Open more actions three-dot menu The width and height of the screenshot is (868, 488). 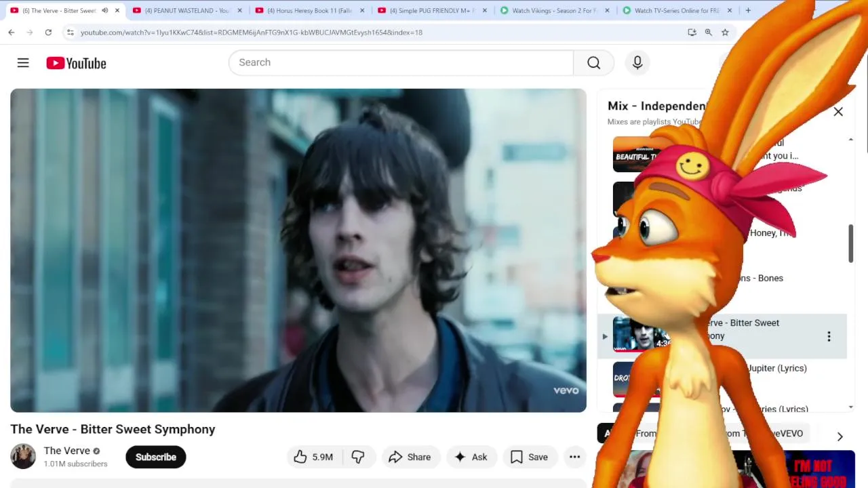(574, 457)
